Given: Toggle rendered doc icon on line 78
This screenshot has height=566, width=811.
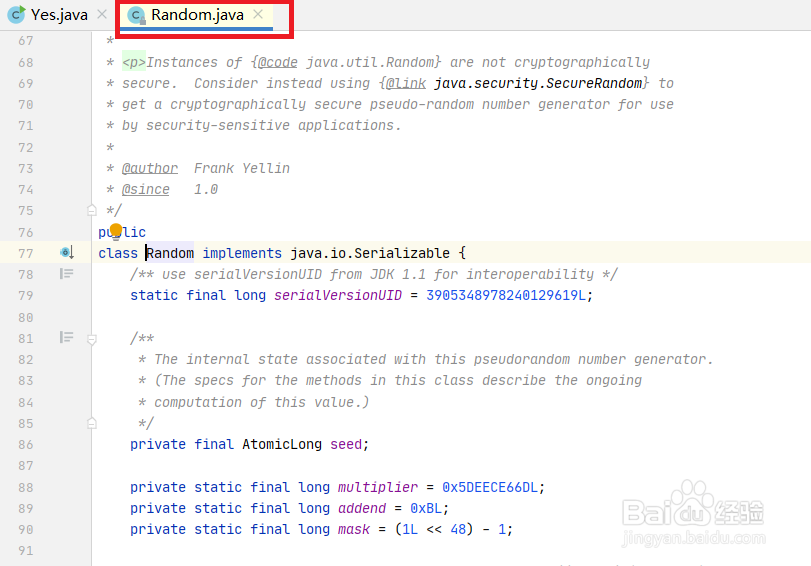Looking at the screenshot, I should (66, 274).
